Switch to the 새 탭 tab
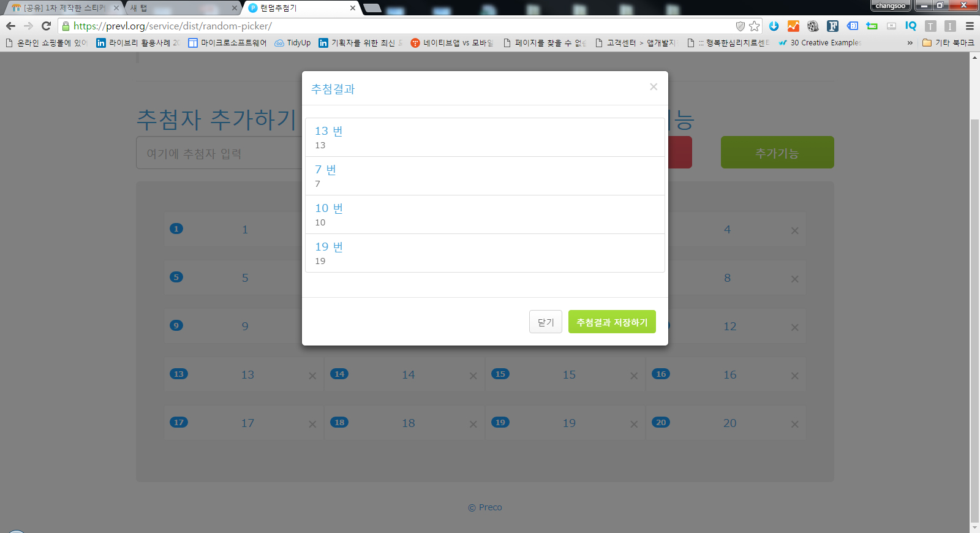Screen dimensions: 980x533 (x=178, y=8)
